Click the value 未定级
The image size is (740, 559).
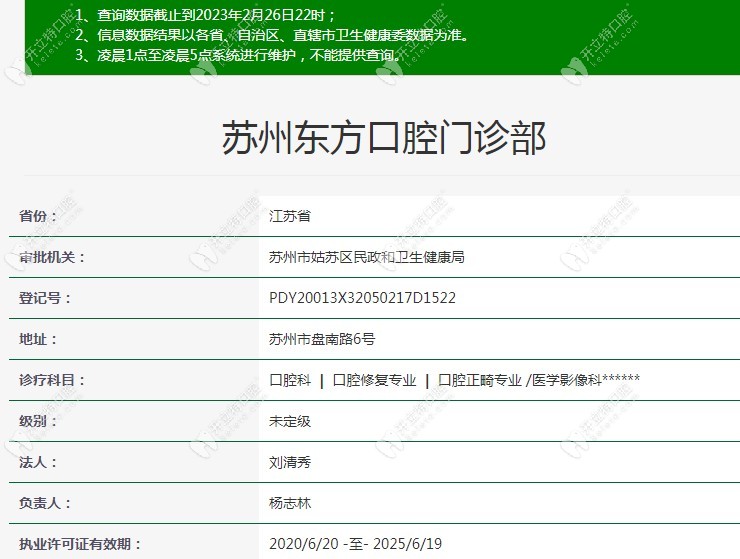290,421
